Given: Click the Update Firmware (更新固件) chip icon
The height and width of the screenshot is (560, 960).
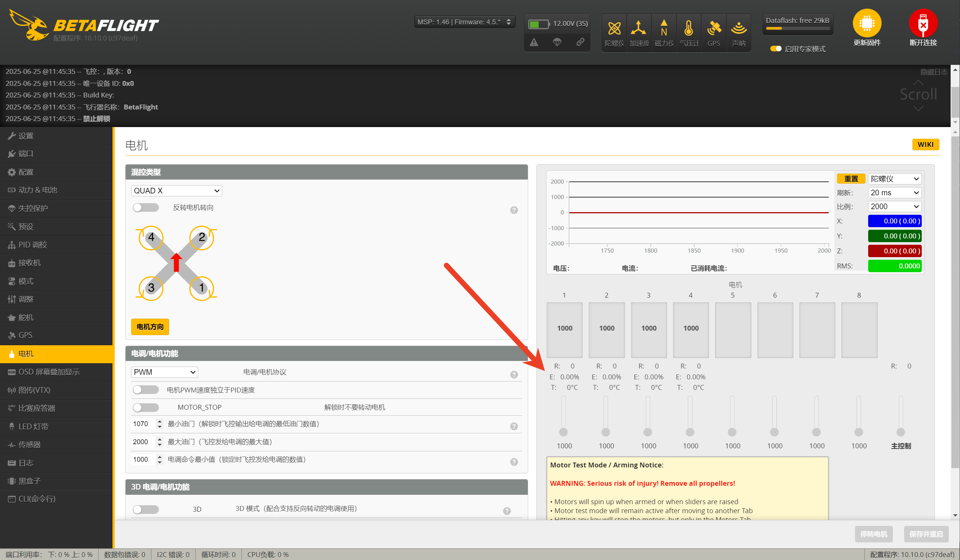Looking at the screenshot, I should click(x=867, y=23).
